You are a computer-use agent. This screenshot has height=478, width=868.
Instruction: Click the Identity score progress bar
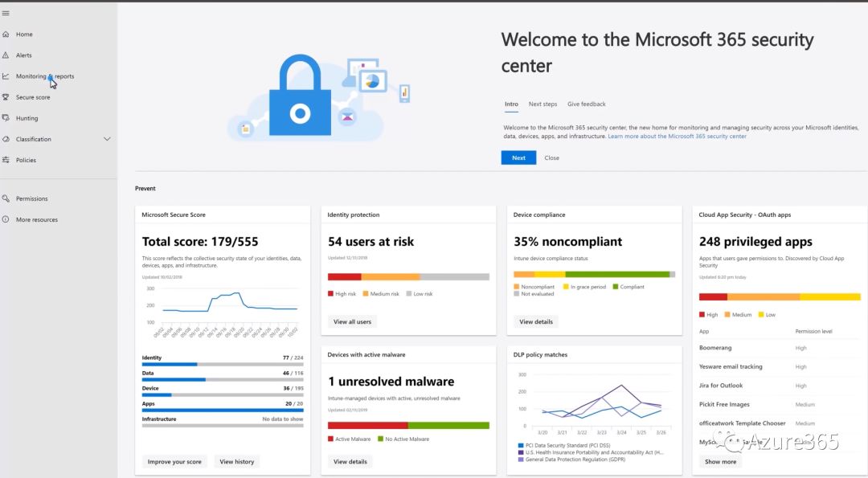pos(223,364)
